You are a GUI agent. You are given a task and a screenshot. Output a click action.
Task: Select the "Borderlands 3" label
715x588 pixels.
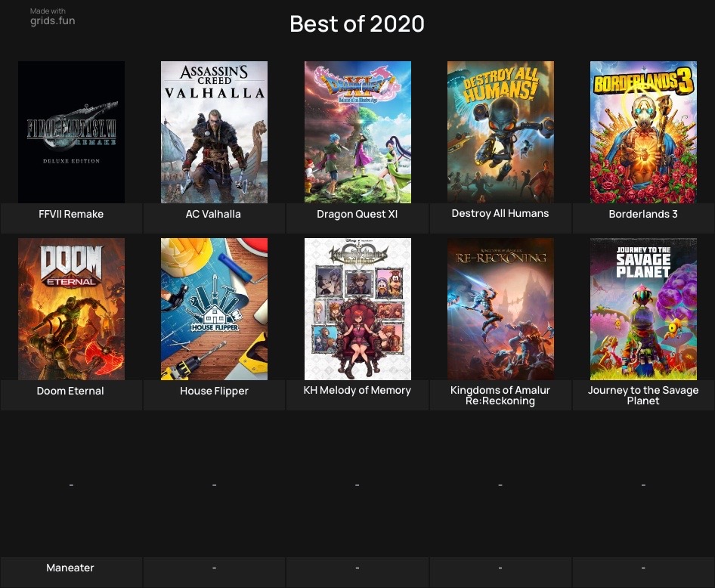[643, 214]
